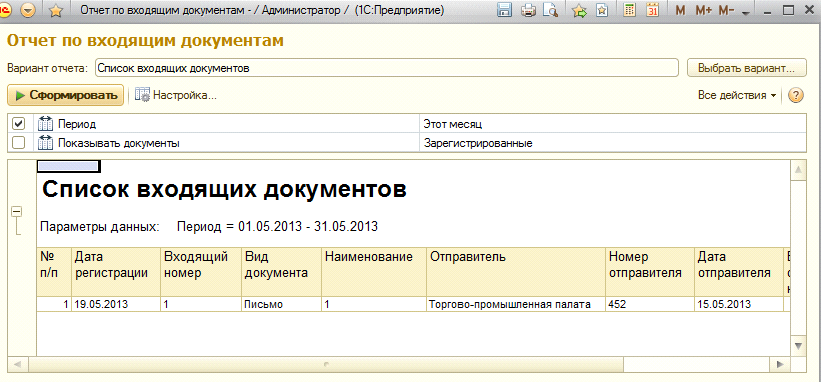The width and height of the screenshot is (821, 382).
Task: Add to favorites with star-arrow icon
Action: coord(579,10)
